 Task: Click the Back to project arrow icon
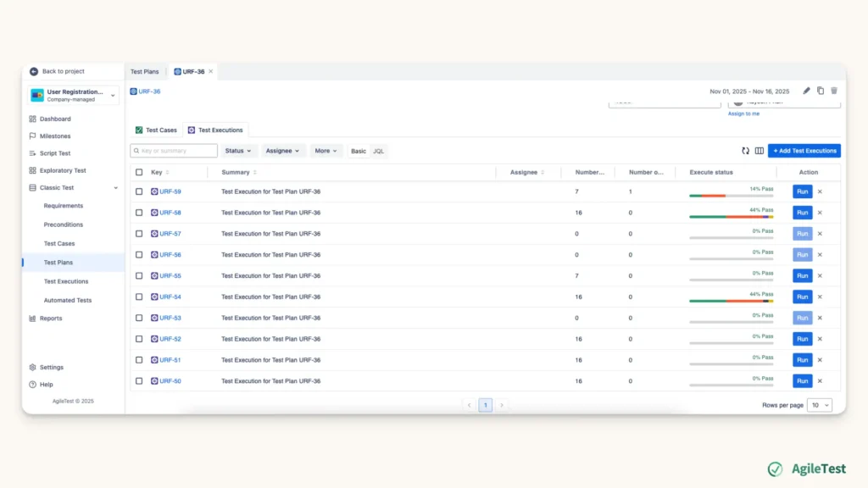[x=34, y=71]
